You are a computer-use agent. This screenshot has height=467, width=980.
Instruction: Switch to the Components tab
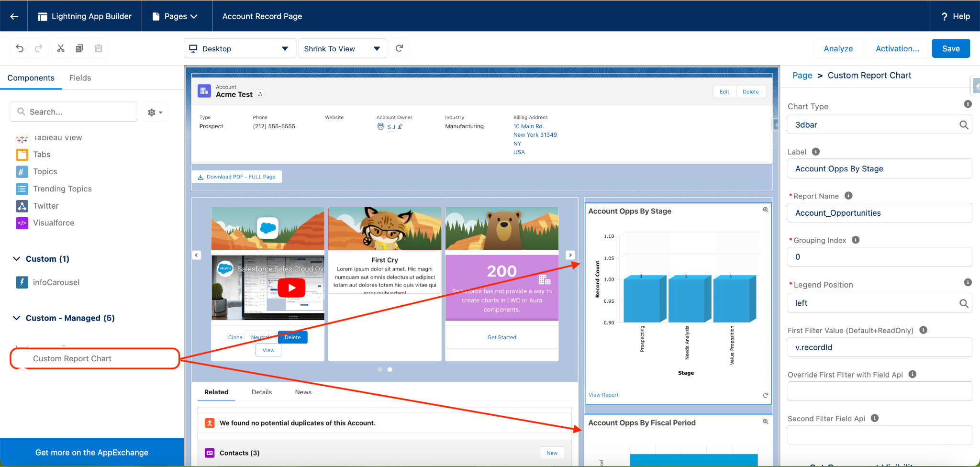(x=31, y=78)
